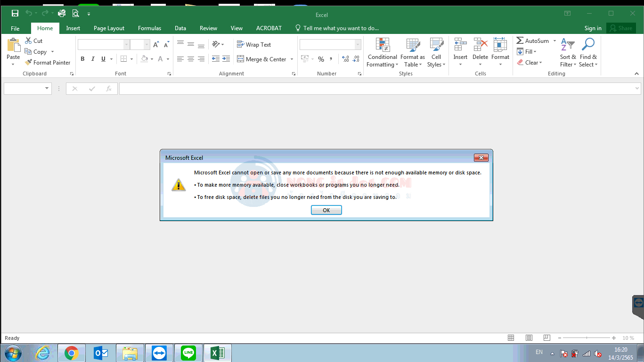Click the Percent Style icon
This screenshot has height=362, width=644.
[x=321, y=59]
